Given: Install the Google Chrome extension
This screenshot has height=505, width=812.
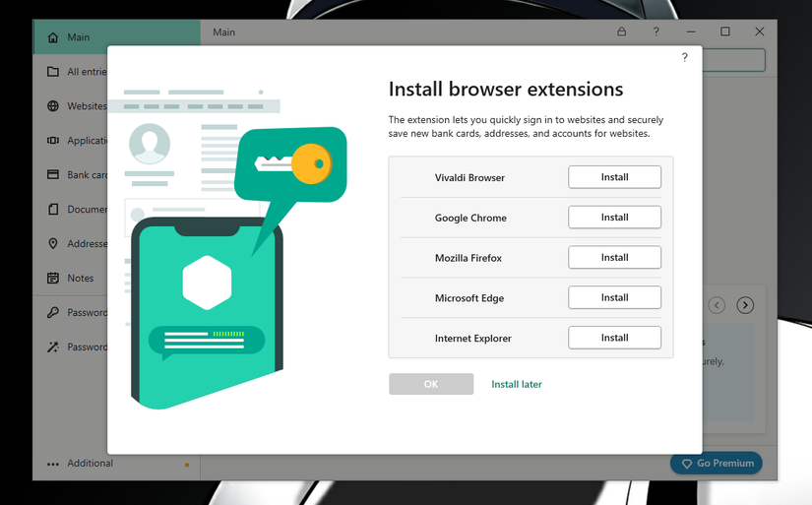Looking at the screenshot, I should pos(614,217).
